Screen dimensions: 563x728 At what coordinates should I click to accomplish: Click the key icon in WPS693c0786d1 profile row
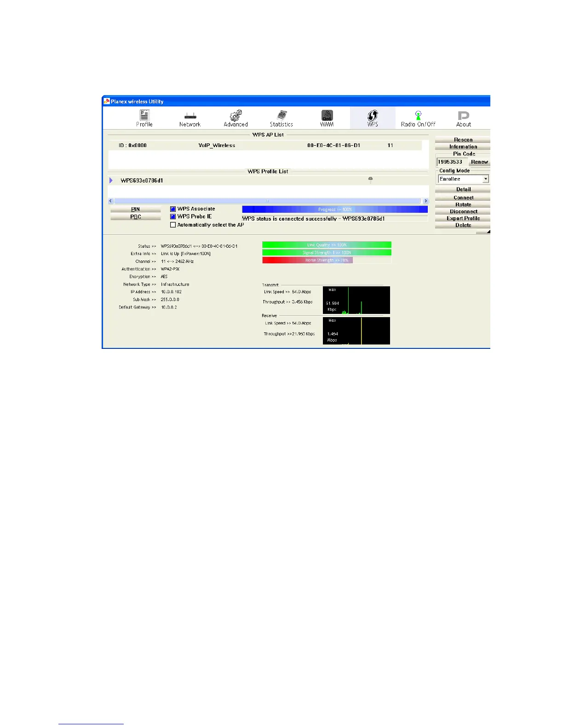click(x=370, y=180)
